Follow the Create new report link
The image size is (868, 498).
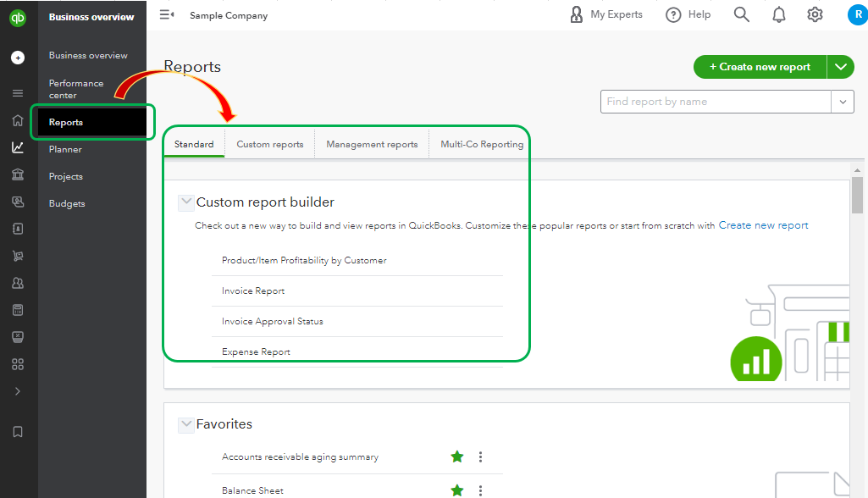763,225
